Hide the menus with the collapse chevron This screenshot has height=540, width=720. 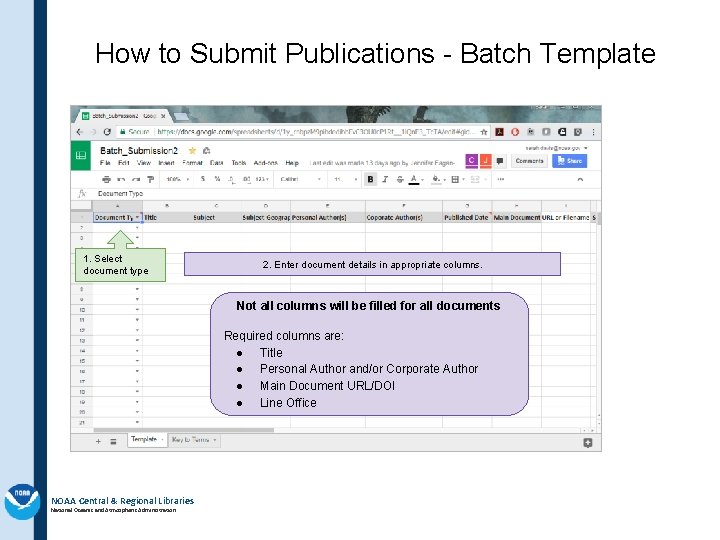tap(580, 180)
